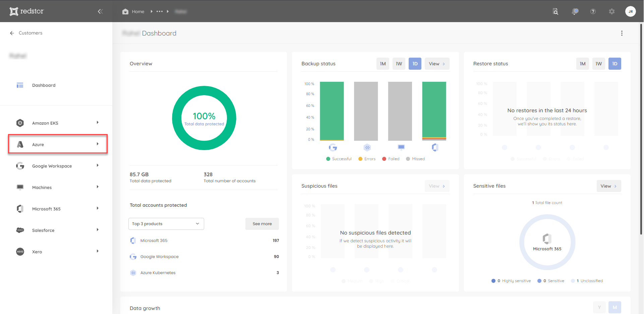This screenshot has height=314, width=644.
Task: Expand the Xero submenu arrow
Action: (98, 251)
